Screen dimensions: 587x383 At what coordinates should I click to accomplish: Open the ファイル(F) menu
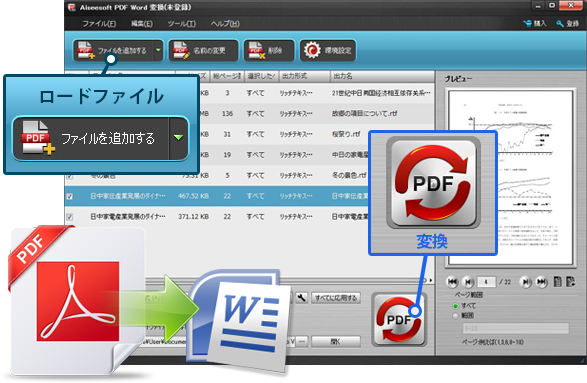tap(99, 24)
